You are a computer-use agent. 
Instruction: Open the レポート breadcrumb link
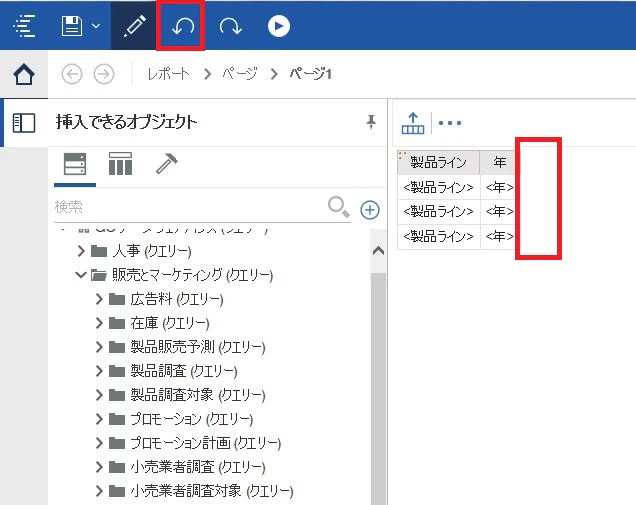(x=168, y=74)
